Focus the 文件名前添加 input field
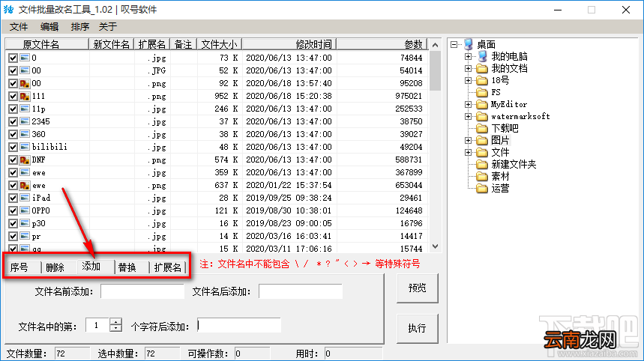The image size is (644, 361). (x=142, y=291)
